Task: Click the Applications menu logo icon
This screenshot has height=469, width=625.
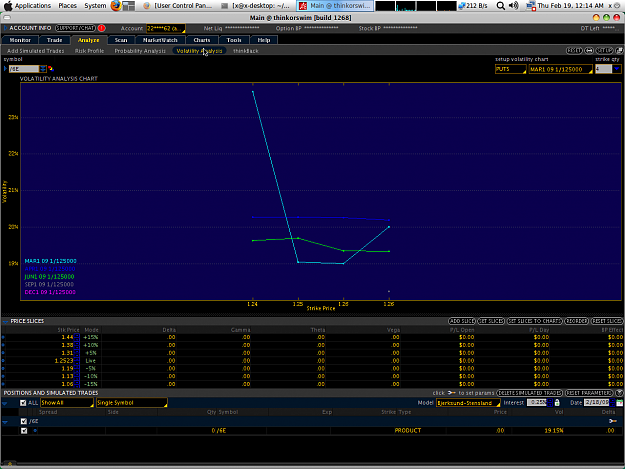Action: point(8,6)
